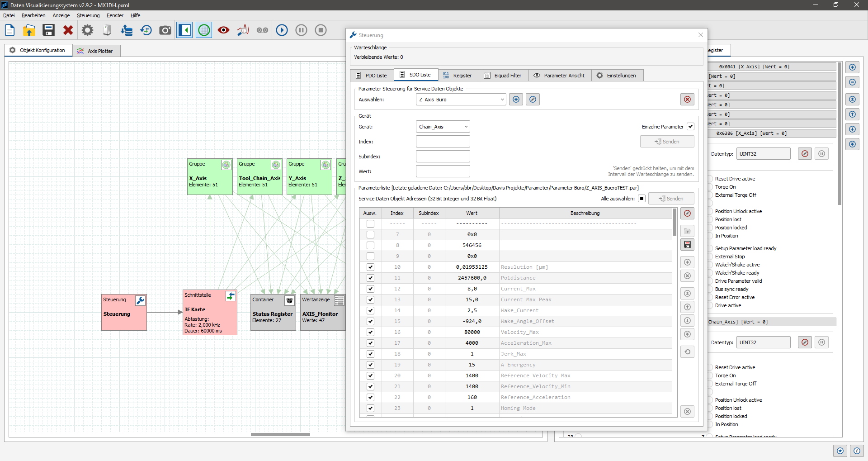Add new SDO list with plus icon

pyautogui.click(x=516, y=100)
